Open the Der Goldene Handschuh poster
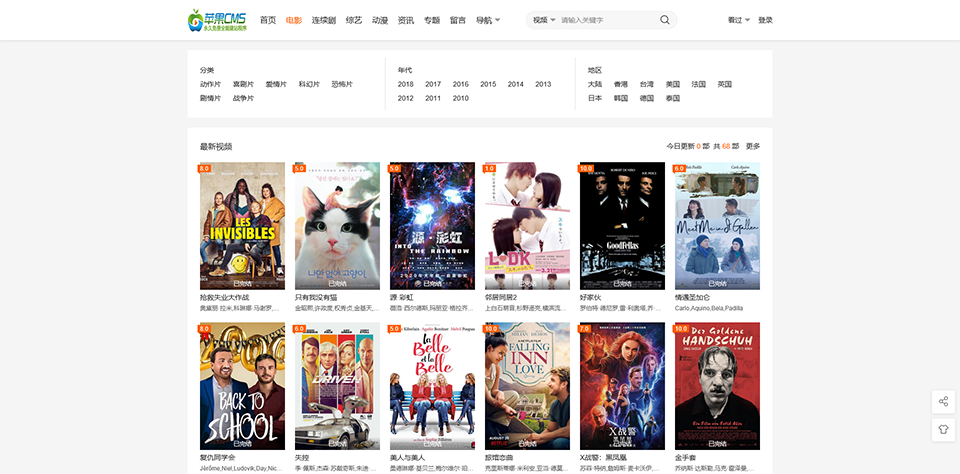960x474 pixels. [718, 386]
